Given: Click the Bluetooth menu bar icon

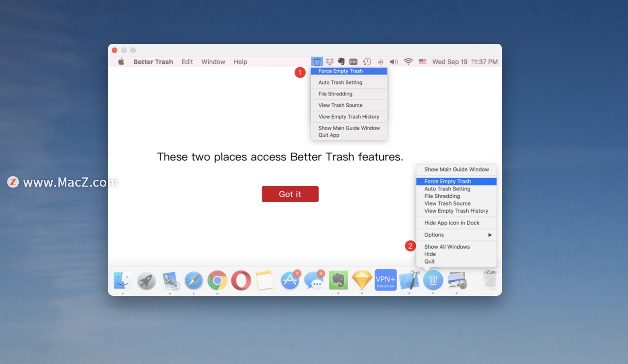Looking at the screenshot, I should coord(381,62).
